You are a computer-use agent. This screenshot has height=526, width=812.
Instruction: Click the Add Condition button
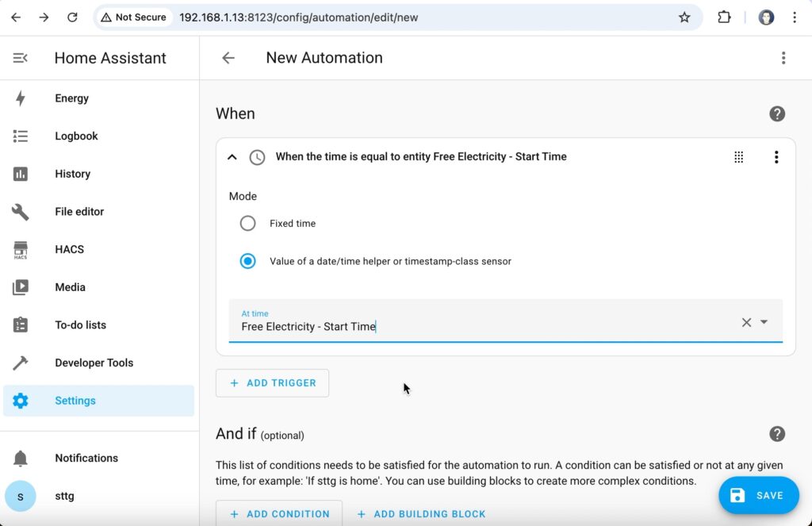point(279,513)
